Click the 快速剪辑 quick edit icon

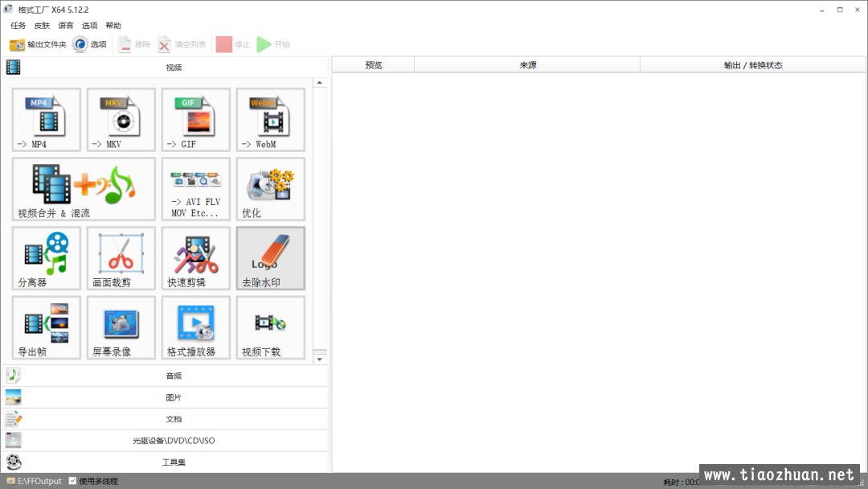pos(196,258)
